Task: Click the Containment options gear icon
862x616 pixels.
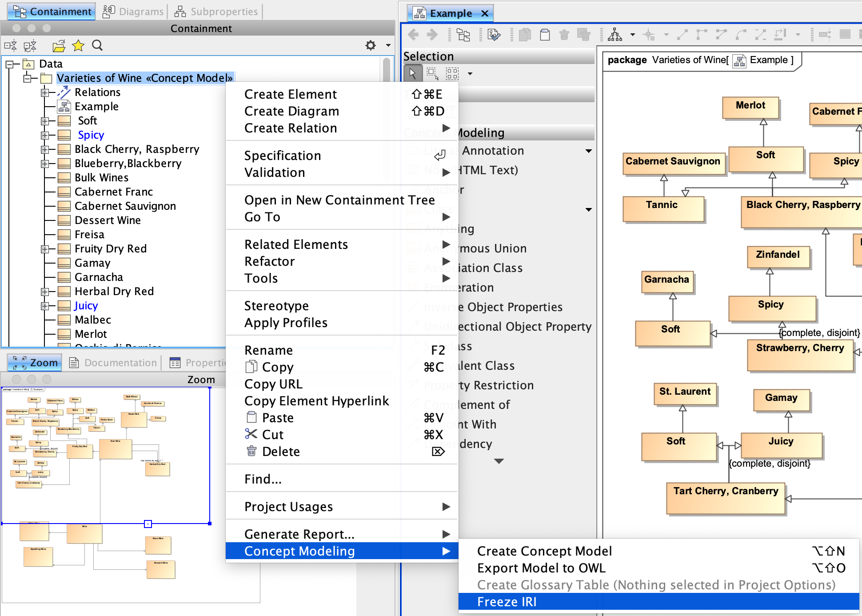Action: point(370,45)
